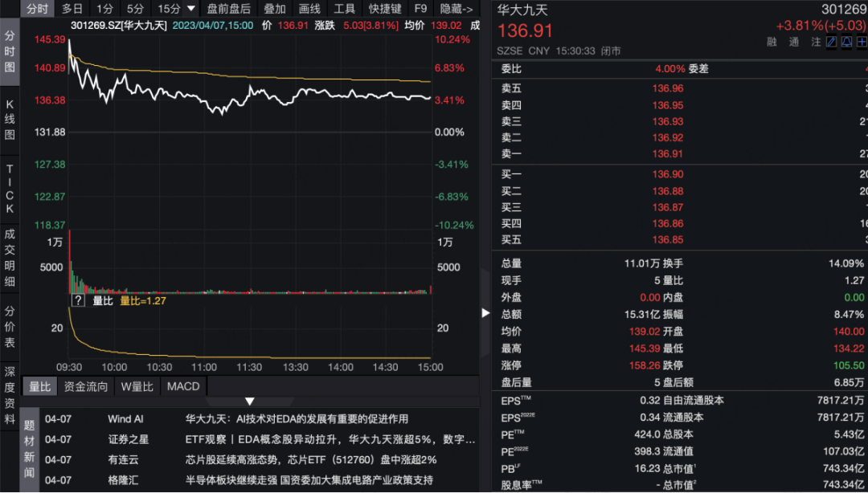Open the 画线 drawing tools
868x493 pixels.
pos(309,8)
